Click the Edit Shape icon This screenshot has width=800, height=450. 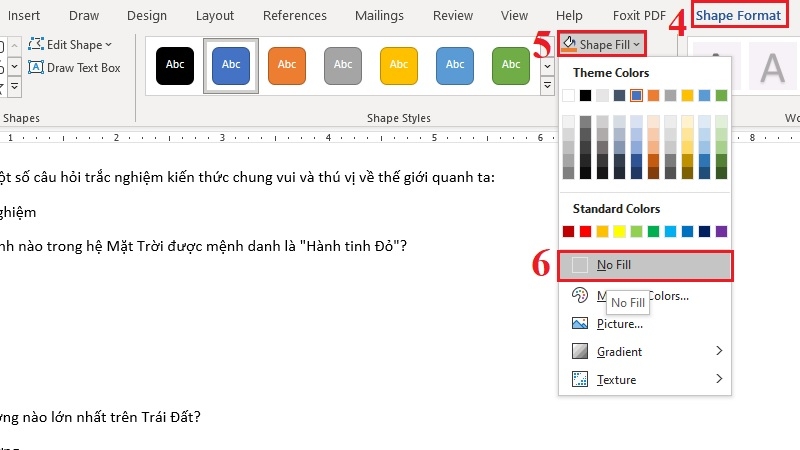(36, 44)
